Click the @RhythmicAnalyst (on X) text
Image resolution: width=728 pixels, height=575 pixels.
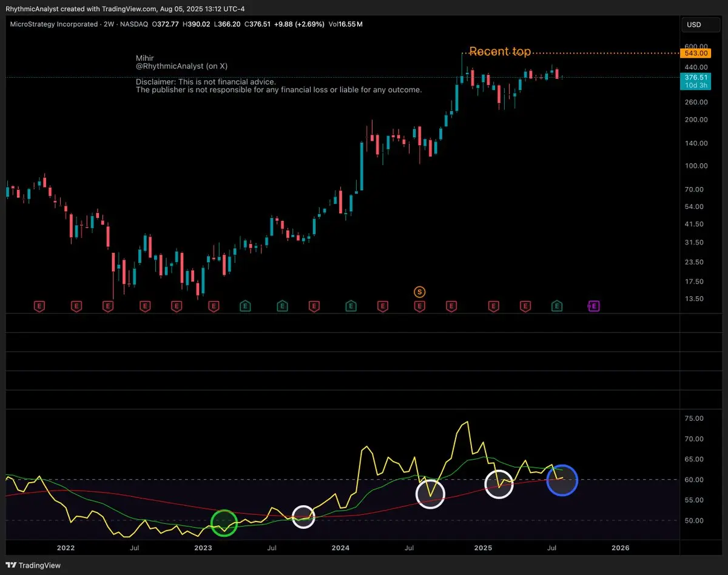181,66
